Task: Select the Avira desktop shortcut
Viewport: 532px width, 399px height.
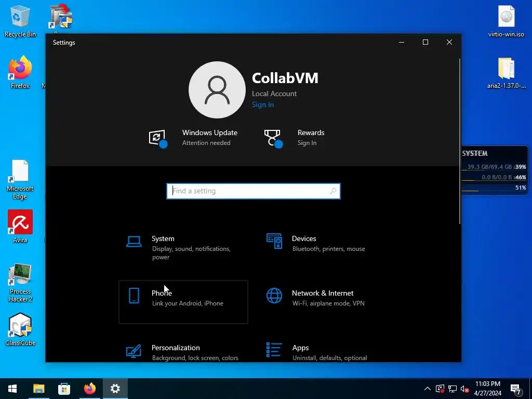Action: point(20,227)
